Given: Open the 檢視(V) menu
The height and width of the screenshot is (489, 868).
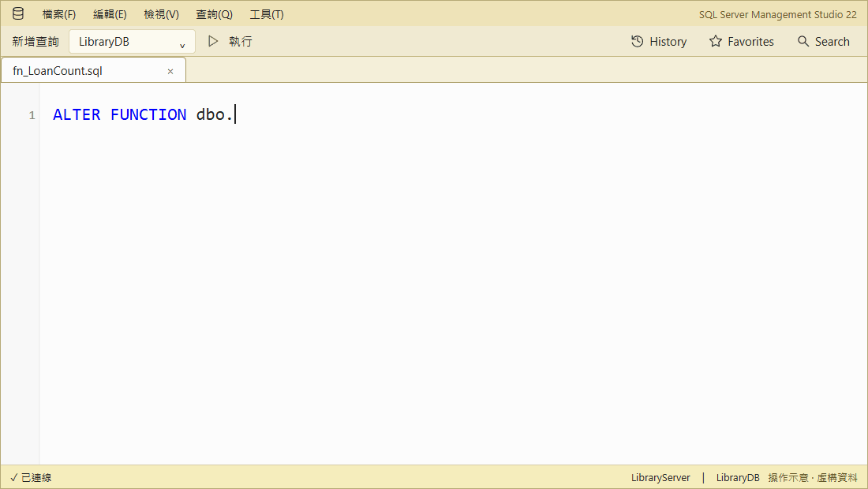Looking at the screenshot, I should 161,14.
